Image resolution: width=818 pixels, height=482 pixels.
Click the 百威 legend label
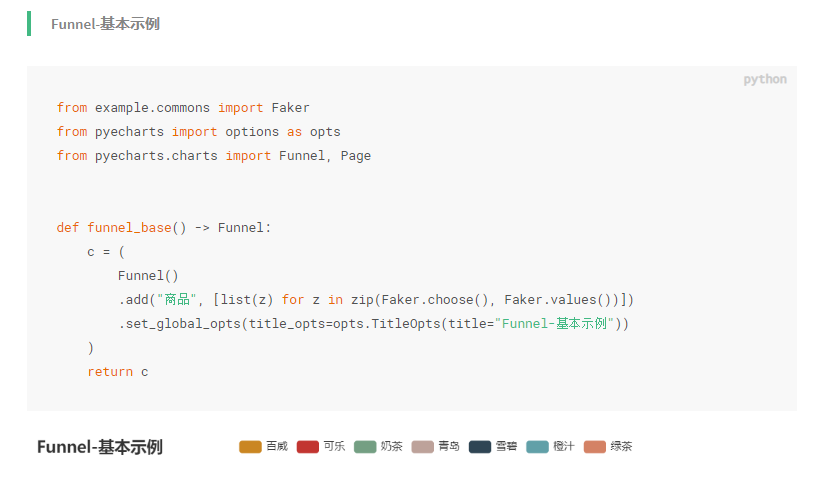tap(277, 447)
